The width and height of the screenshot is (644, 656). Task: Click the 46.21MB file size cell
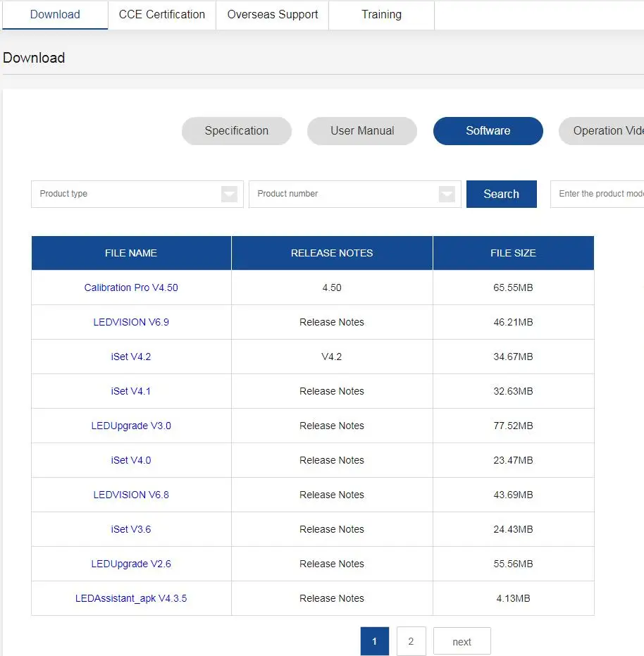514,322
